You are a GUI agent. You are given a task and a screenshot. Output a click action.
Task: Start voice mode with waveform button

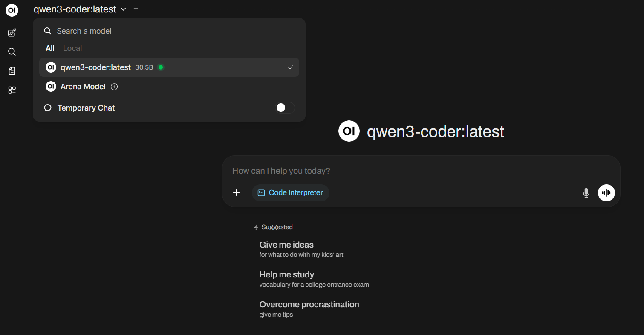coord(606,193)
